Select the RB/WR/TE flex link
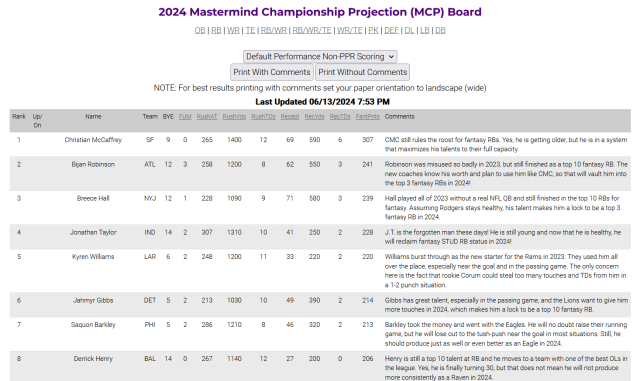This screenshot has height=381, width=640. point(312,30)
